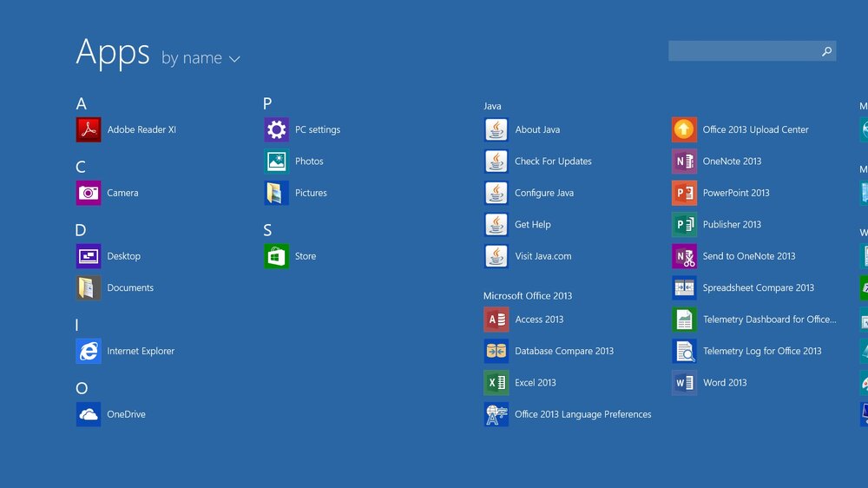
Task: Click the chevron beside 'by name'
Action: pyautogui.click(x=234, y=59)
